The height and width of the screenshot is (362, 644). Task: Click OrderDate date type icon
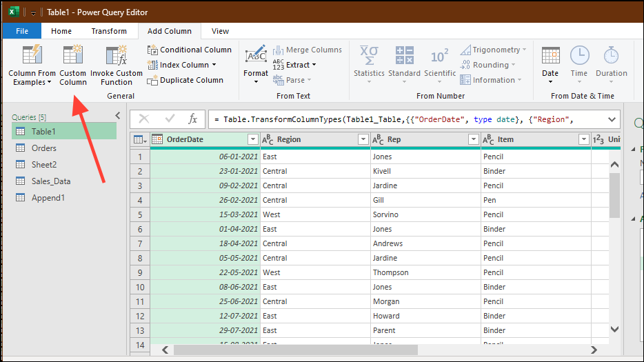157,139
